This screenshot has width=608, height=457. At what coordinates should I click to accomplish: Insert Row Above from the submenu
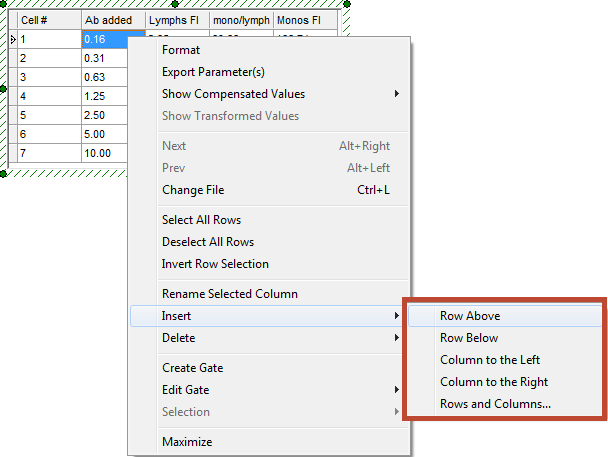coord(470,316)
